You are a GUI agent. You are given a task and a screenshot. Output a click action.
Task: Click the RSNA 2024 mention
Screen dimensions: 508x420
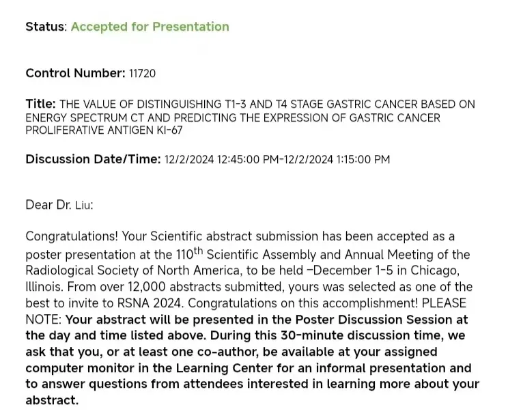pyautogui.click(x=151, y=303)
